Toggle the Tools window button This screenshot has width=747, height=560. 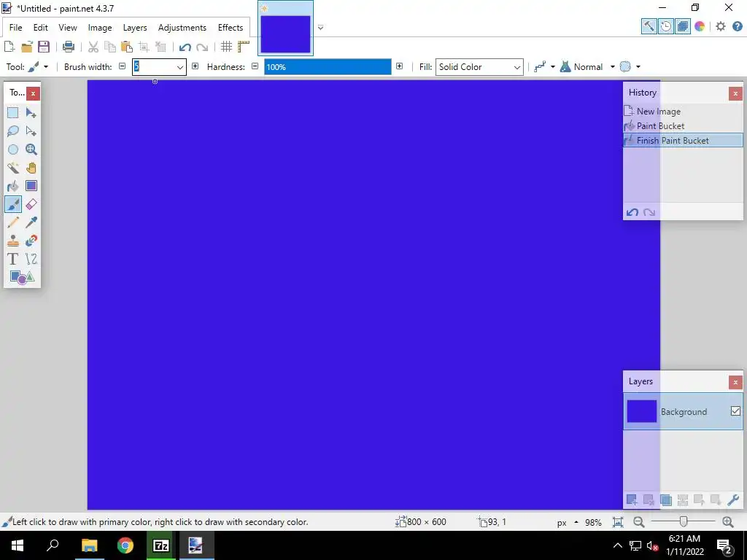pos(649,27)
